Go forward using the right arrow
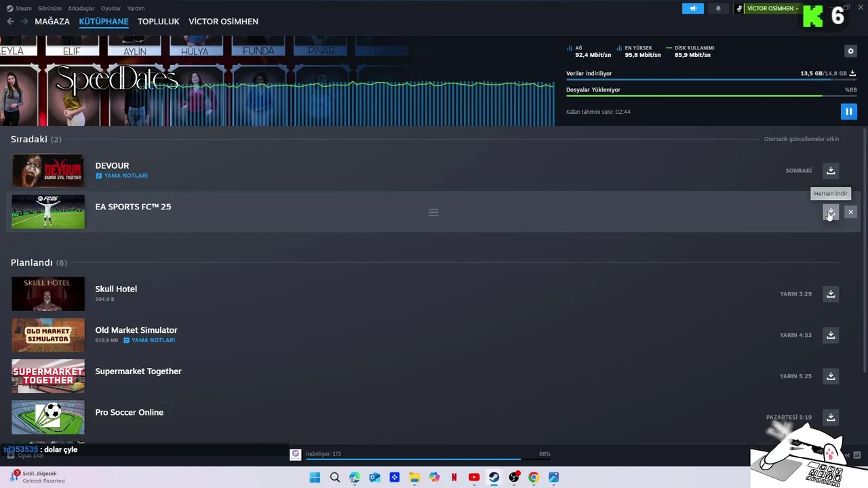868x488 pixels. 24,22
